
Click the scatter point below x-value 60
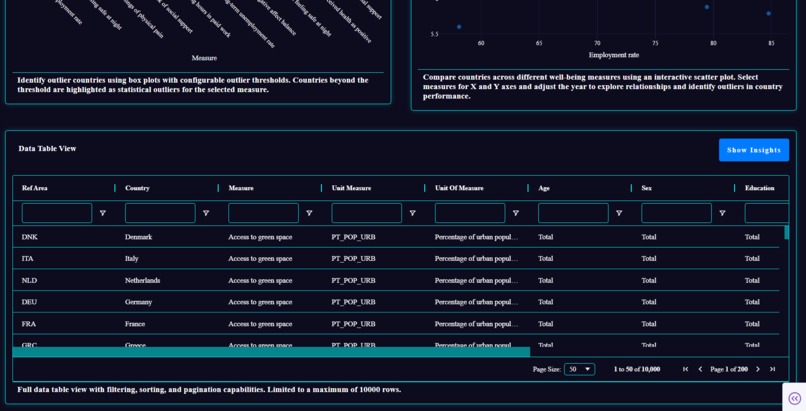(x=459, y=27)
